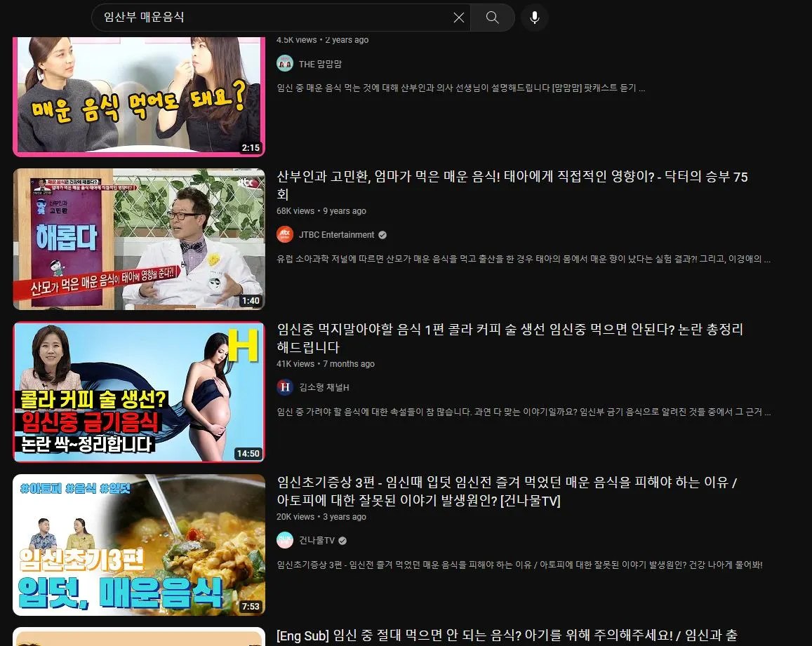Click the microphone voice search icon

pos(535,18)
